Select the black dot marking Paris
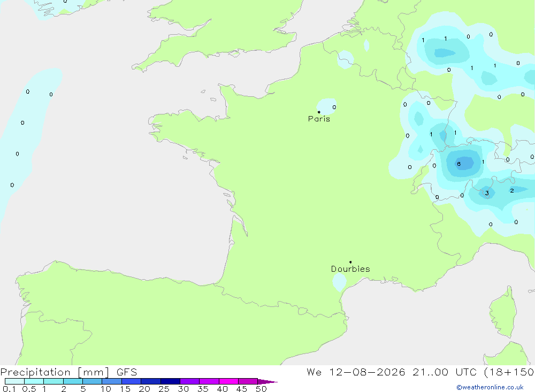535x392 pixels. [319, 112]
